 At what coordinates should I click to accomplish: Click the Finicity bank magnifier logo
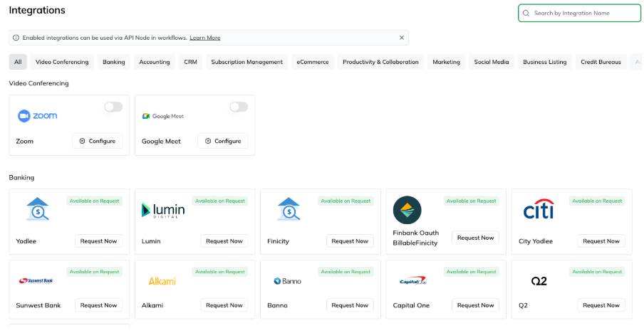click(289, 208)
